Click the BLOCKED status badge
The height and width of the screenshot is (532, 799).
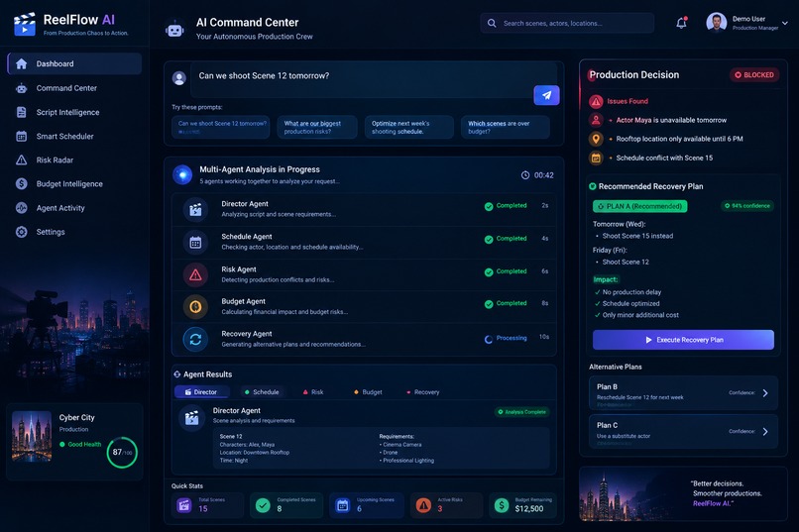[754, 75]
